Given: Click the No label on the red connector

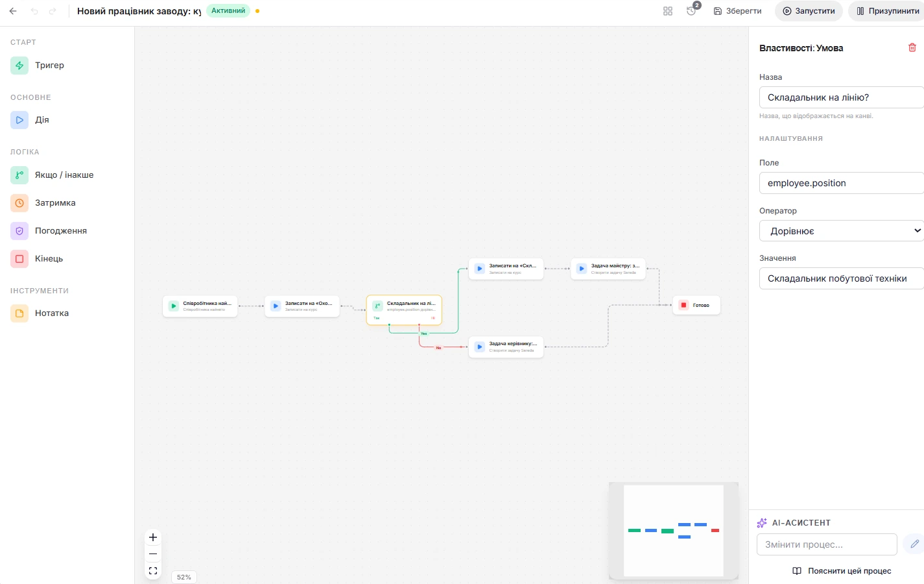Looking at the screenshot, I should [438, 348].
